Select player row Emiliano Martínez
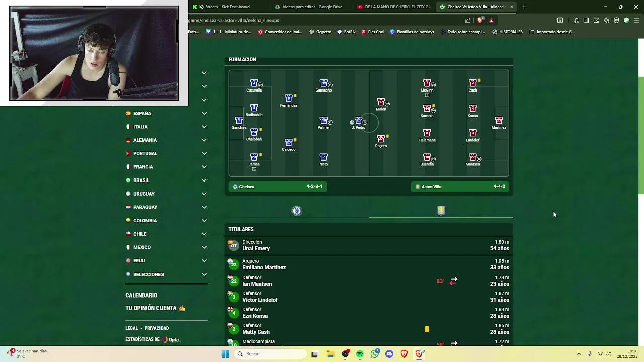This screenshot has width=644, height=362. (x=369, y=264)
